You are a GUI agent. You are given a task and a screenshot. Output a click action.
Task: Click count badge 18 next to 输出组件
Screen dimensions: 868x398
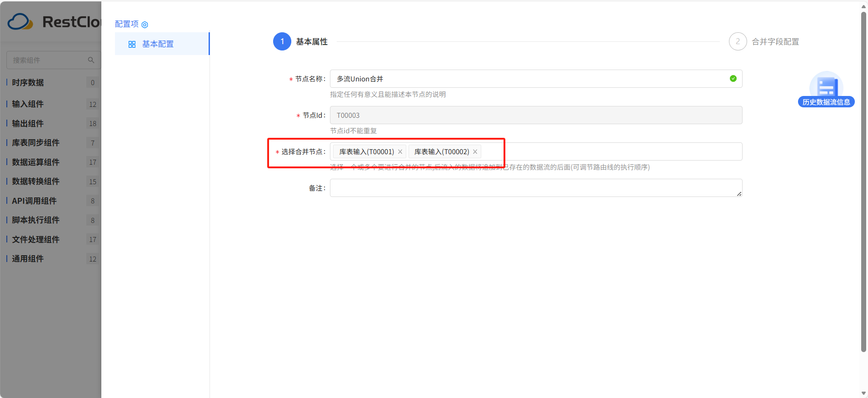[93, 124]
